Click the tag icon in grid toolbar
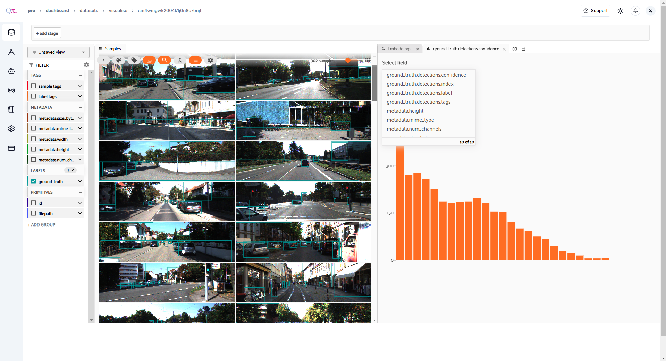This screenshot has width=666, height=361. pyautogui.click(x=134, y=60)
